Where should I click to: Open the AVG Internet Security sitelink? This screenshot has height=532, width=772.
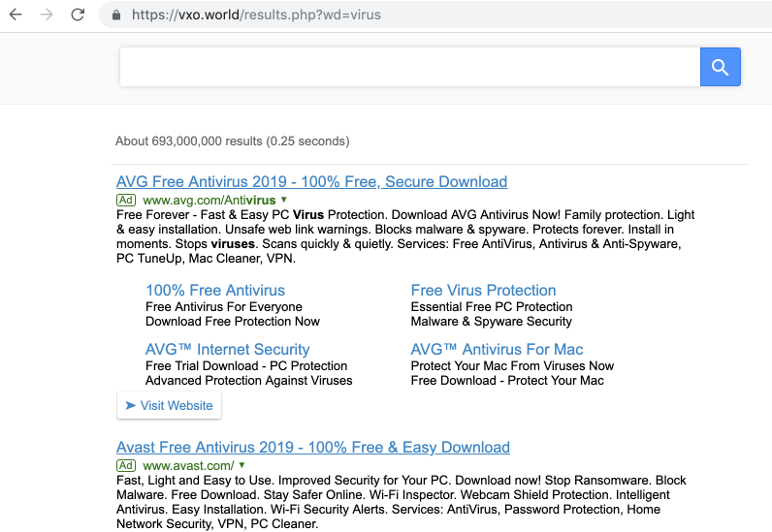pyautogui.click(x=228, y=350)
